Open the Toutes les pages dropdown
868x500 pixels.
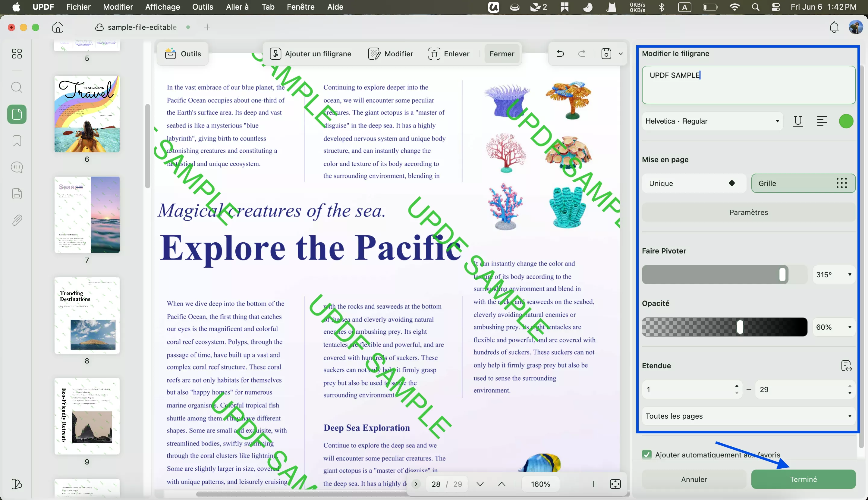click(749, 416)
